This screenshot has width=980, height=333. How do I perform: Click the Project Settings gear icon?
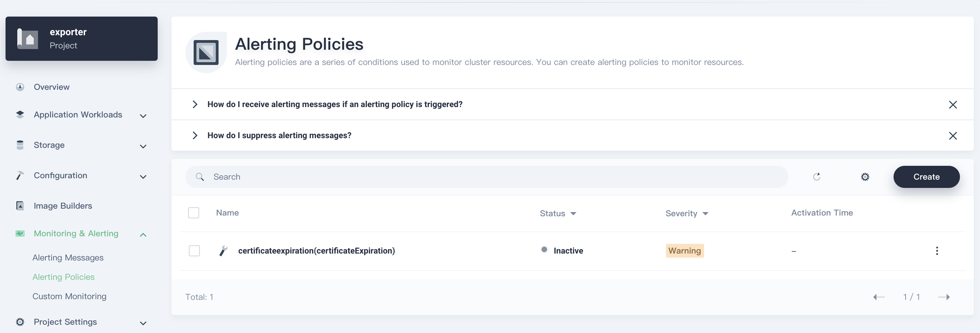(20, 322)
